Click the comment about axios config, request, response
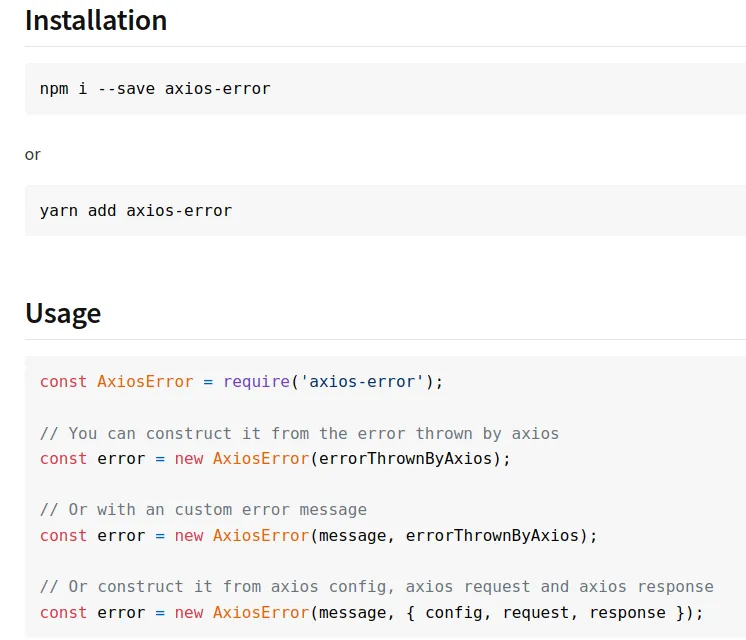 tap(376, 586)
